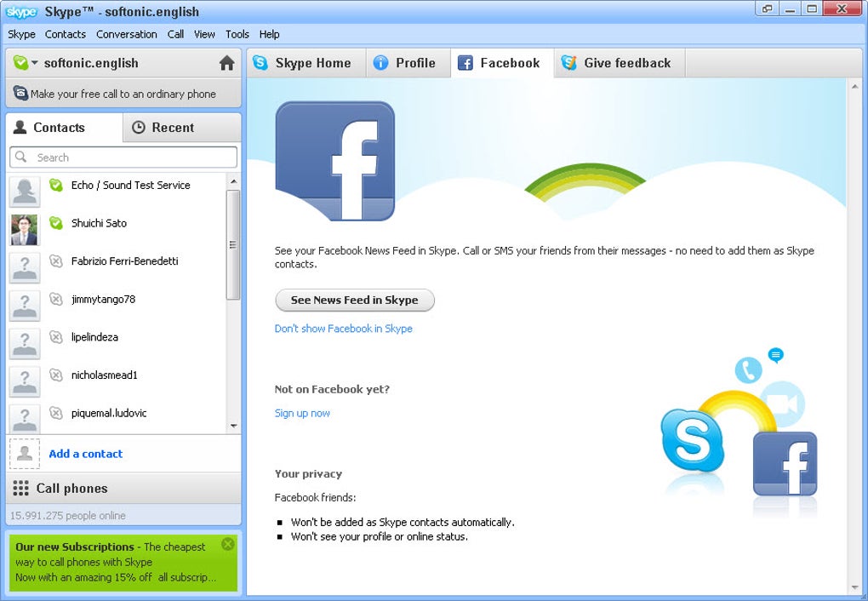Viewport: 868px width, 601px height.
Task: Open the Call menu
Action: (x=175, y=34)
